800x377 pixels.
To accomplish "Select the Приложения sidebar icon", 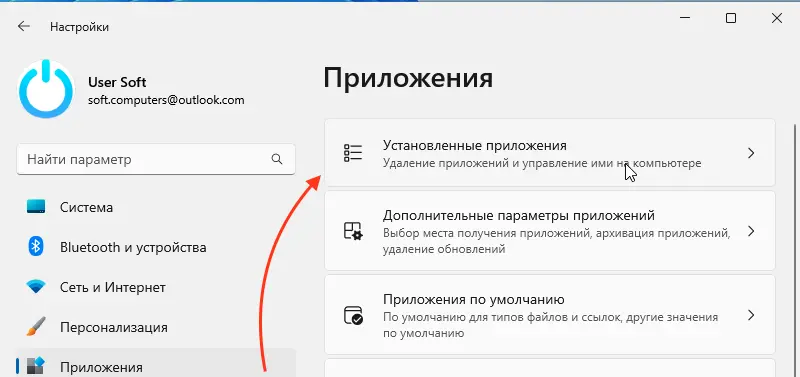I will tap(36, 366).
